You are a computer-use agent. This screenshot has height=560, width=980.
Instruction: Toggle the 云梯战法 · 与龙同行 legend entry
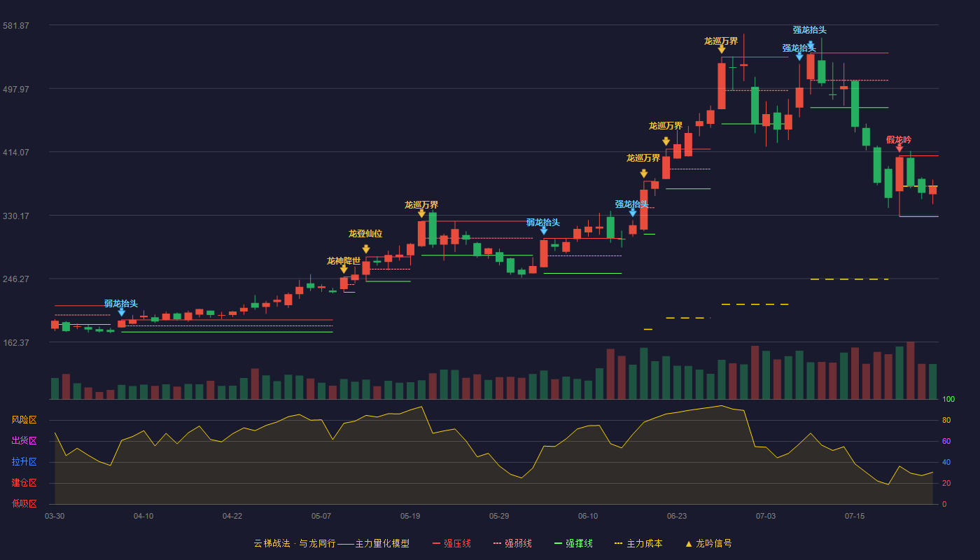tap(331, 544)
